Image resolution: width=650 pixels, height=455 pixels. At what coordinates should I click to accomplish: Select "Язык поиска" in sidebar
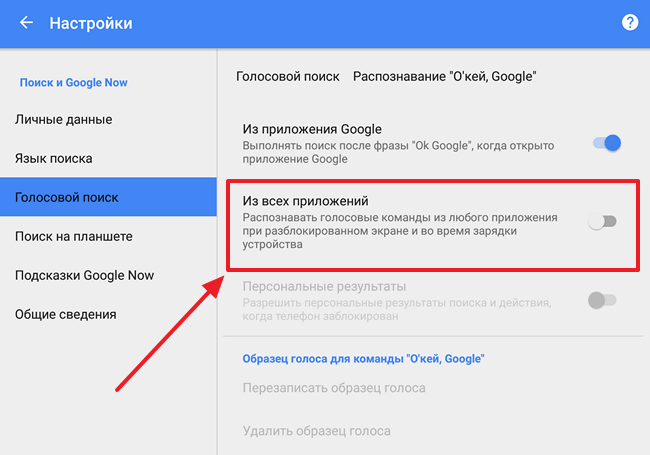54,158
